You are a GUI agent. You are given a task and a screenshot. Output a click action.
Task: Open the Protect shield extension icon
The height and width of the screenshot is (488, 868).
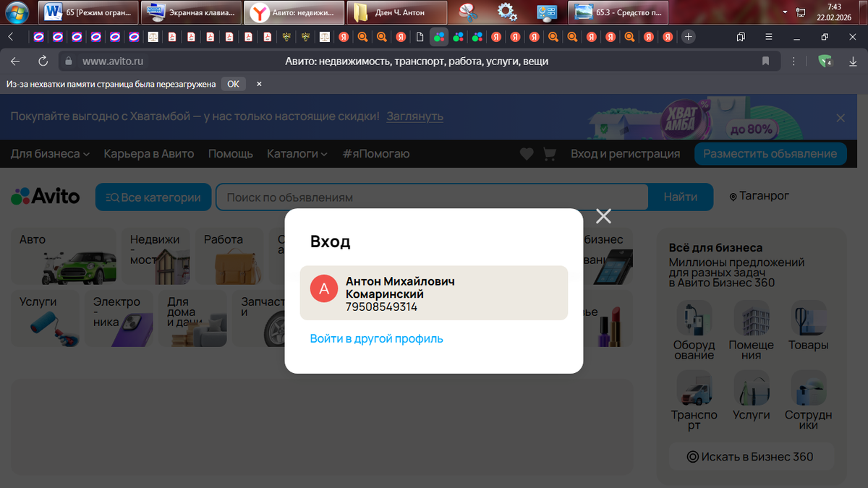[825, 61]
